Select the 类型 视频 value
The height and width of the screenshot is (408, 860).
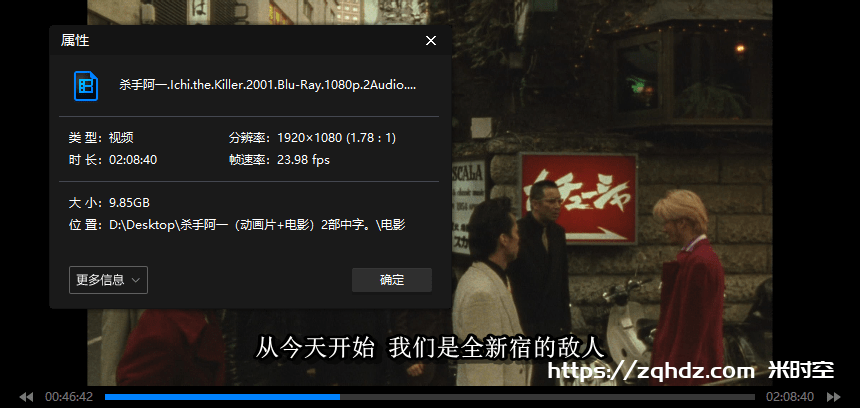121,138
